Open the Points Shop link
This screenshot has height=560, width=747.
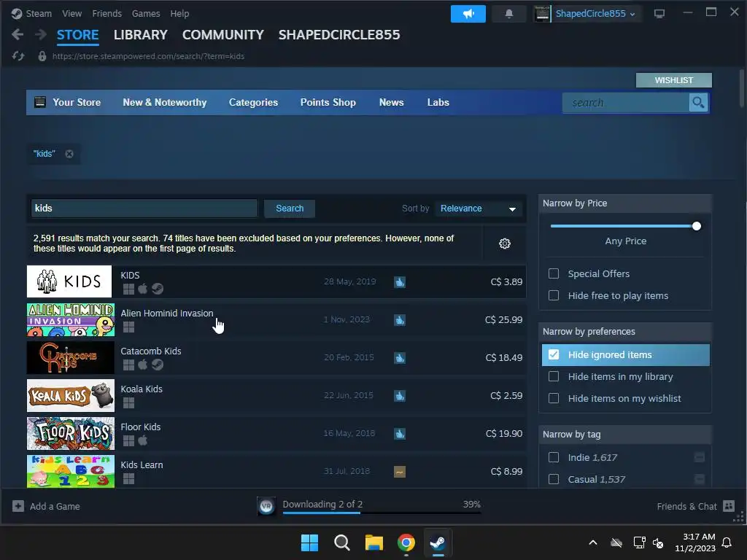point(328,102)
